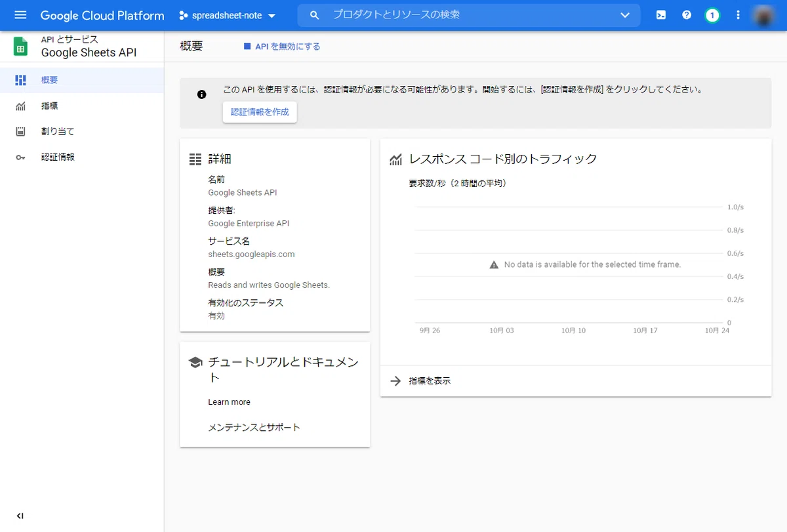This screenshot has height=532, width=787.
Task: Click the 認証情報 key sidebar icon
Action: [x=20, y=157]
